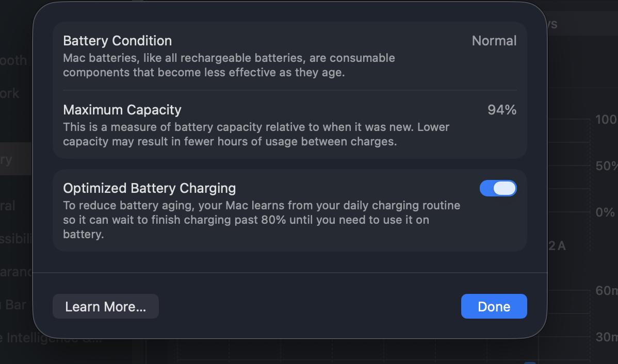
Task: Click the consumable components description text
Action: 229,65
